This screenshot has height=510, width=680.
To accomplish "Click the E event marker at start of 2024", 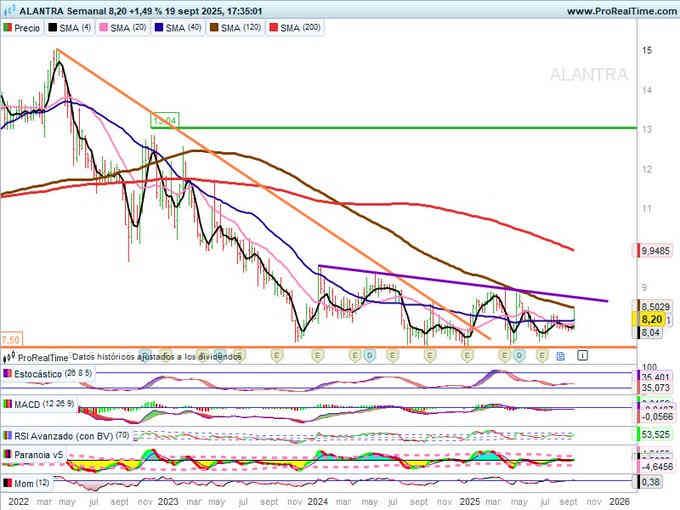I will point(318,356).
